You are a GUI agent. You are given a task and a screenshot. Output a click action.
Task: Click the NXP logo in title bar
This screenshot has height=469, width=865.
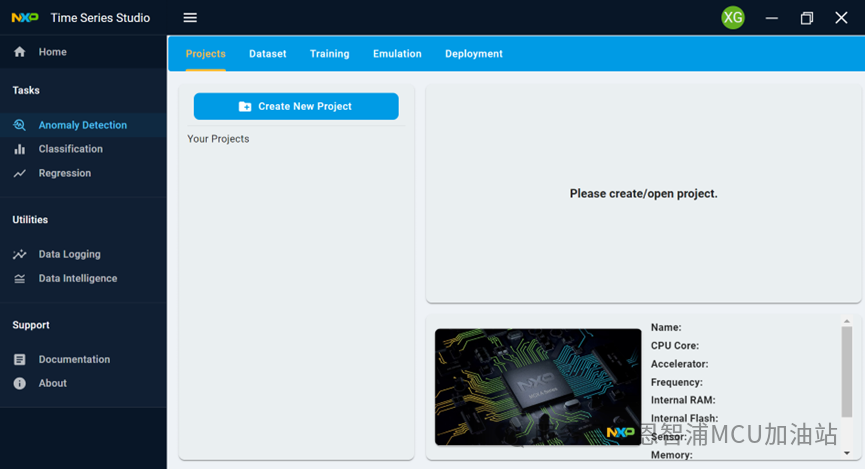pos(25,18)
